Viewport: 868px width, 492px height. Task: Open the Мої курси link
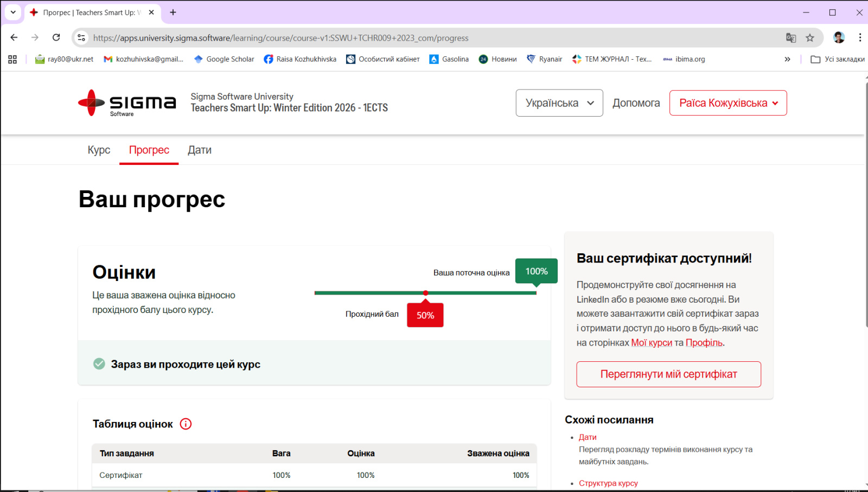point(651,343)
